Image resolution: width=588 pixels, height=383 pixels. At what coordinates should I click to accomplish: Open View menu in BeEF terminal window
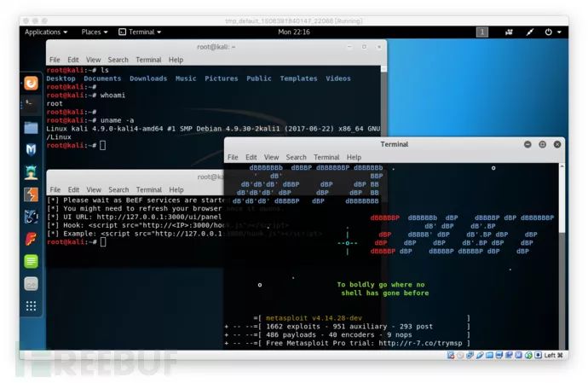pos(94,189)
